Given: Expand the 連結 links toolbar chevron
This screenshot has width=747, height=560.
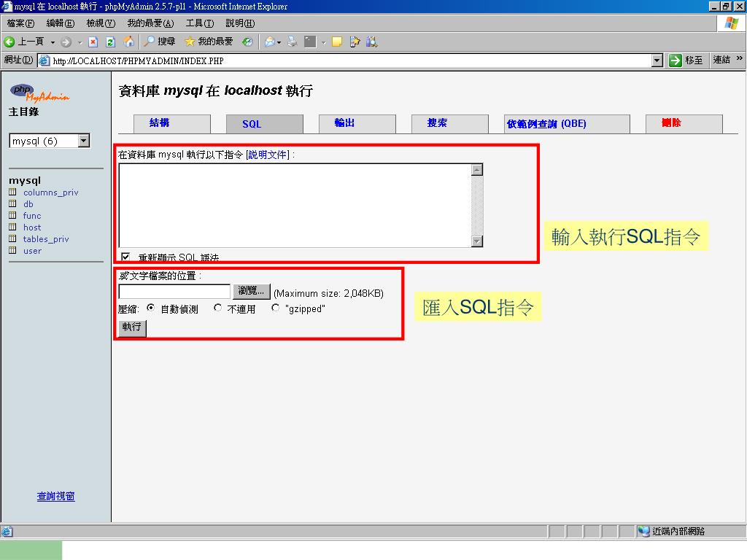Looking at the screenshot, I should (x=740, y=58).
